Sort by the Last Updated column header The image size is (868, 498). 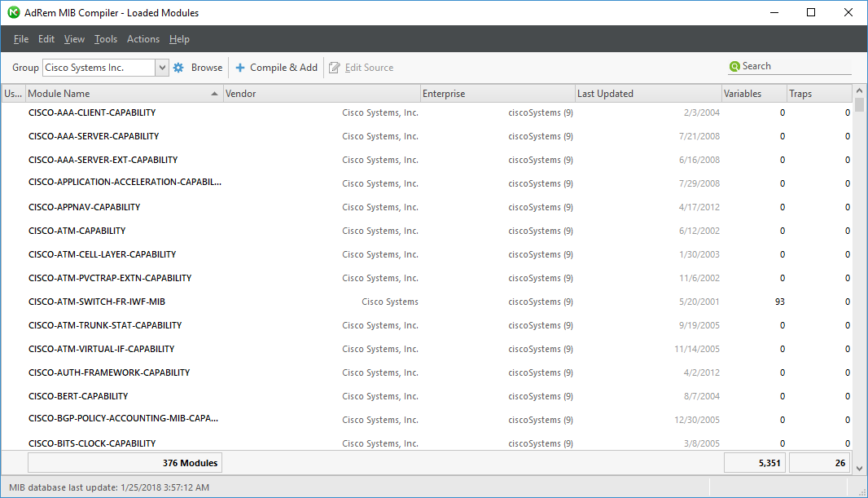[648, 94]
